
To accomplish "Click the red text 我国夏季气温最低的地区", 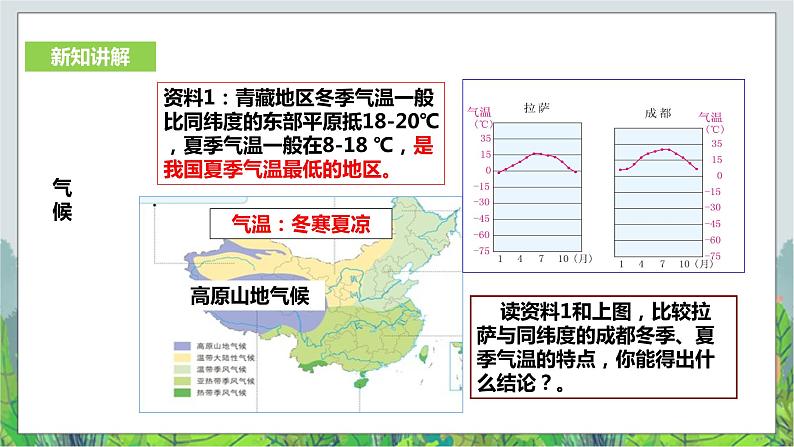I will 277,170.
